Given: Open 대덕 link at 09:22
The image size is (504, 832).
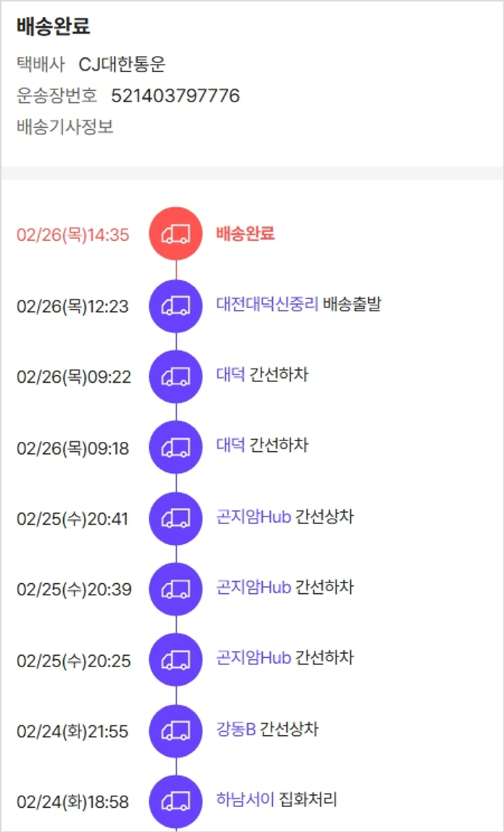Looking at the screenshot, I should coord(230,375).
